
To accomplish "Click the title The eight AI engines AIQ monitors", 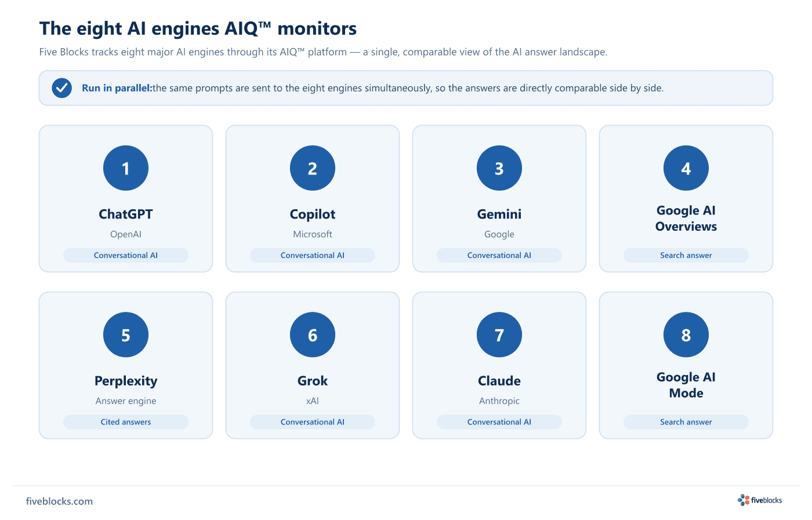I will coord(198,28).
